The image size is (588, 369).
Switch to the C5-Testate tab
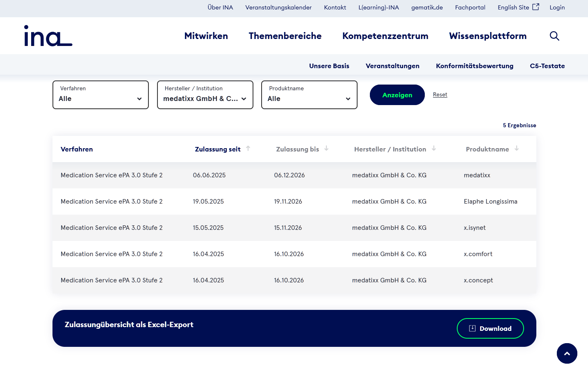(547, 66)
